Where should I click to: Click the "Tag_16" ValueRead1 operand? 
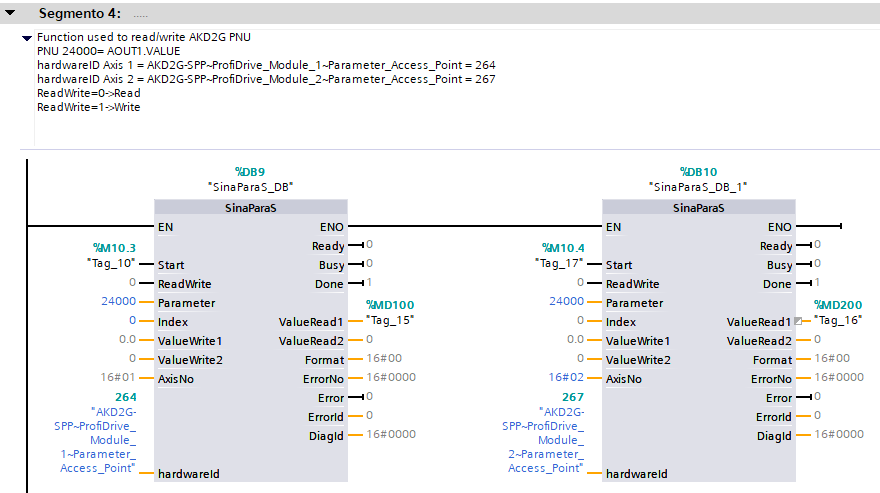(x=838, y=320)
